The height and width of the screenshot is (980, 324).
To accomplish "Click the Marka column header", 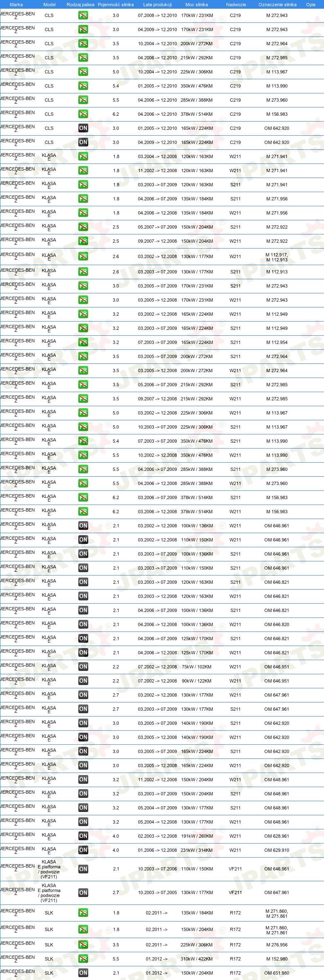I will [16, 5].
